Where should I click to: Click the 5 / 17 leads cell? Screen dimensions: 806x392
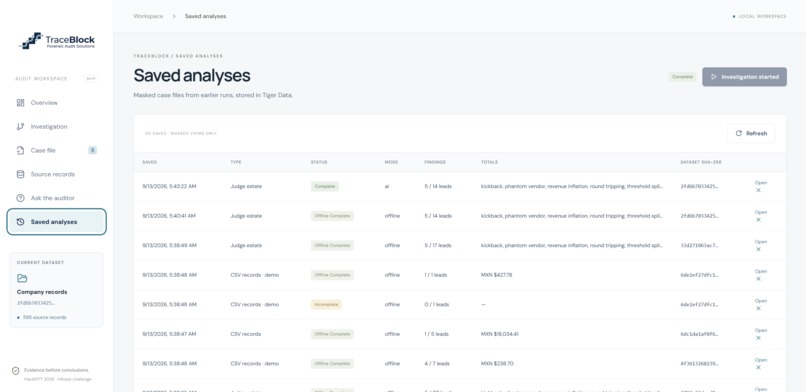437,246
